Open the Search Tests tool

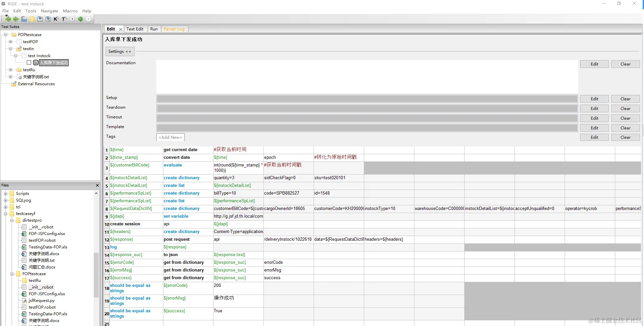64,19
